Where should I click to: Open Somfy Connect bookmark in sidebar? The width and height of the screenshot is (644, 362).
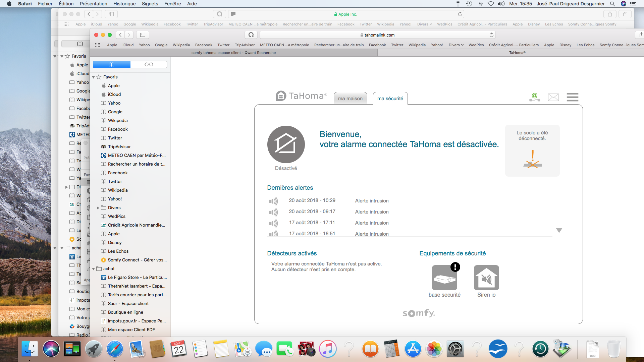137,260
